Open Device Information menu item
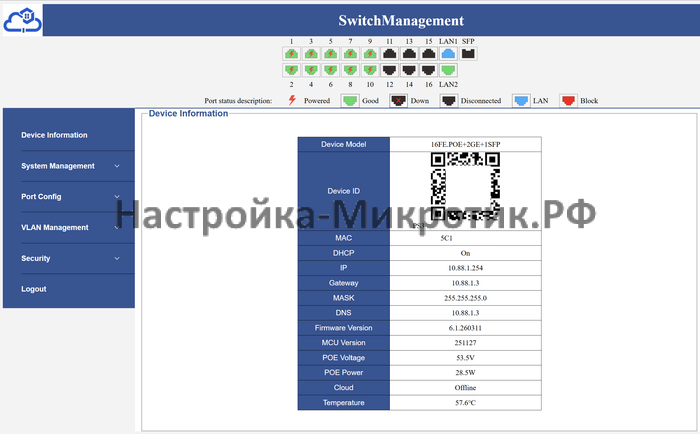700x434 pixels. (x=54, y=135)
